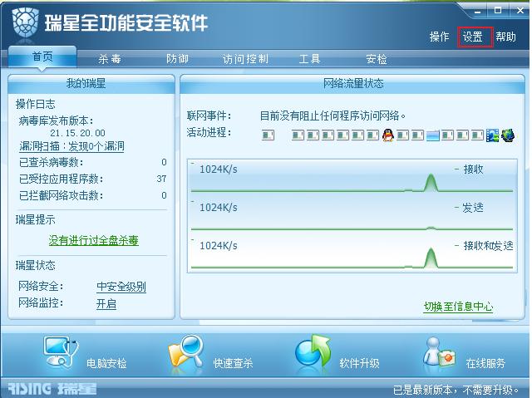
Task: Click the 网络流量状态 panel header
Action: click(352, 83)
